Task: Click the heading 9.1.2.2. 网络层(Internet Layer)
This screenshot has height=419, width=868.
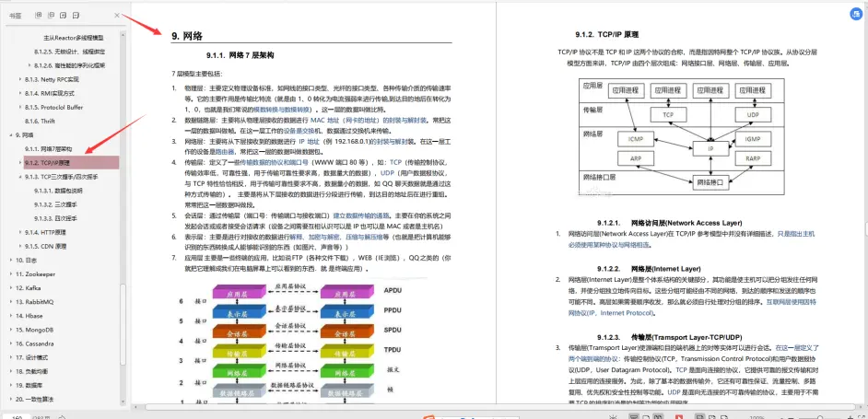Action: click(650, 268)
